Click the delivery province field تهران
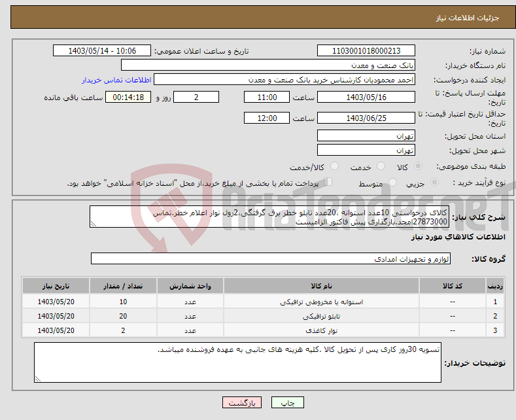The width and height of the screenshot is (516, 420). 366,135
